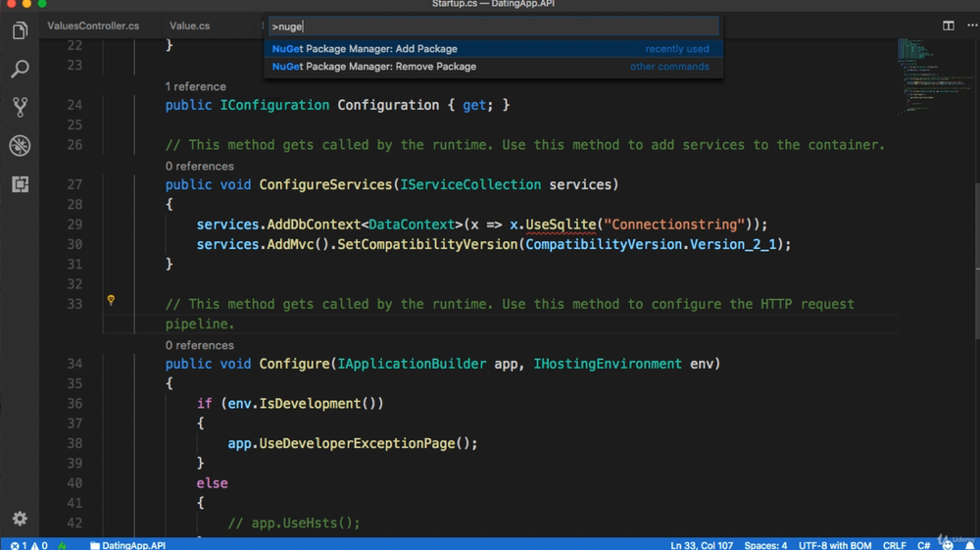Click line number 29 in the gutter
This screenshot has width=980, height=550.
[74, 225]
